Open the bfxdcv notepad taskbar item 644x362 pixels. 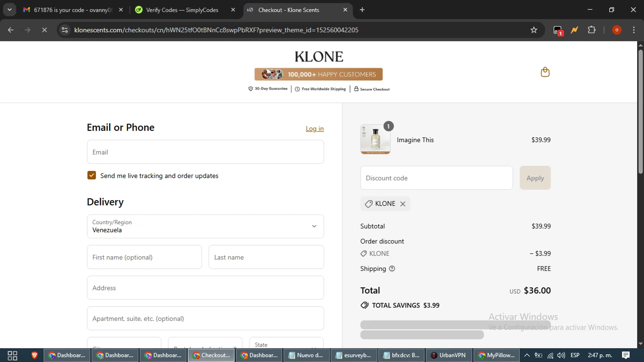pos(401,355)
